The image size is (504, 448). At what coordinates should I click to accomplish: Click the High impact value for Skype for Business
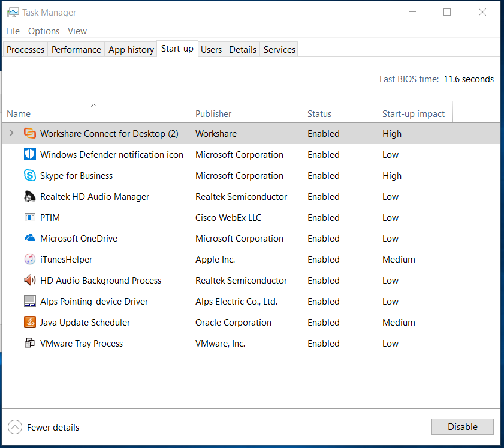(x=392, y=176)
